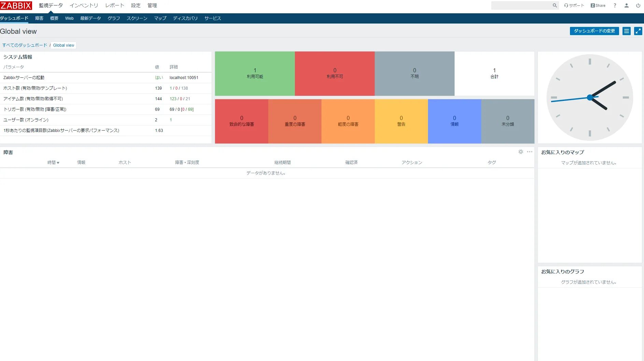644x361 pixels.
Task: Select the 障害 submenu tab
Action: point(39,18)
